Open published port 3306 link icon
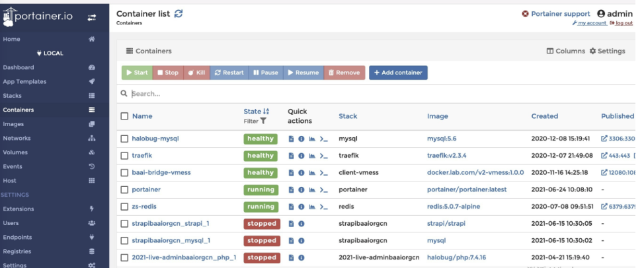Image resolution: width=644 pixels, height=268 pixels. [604, 139]
